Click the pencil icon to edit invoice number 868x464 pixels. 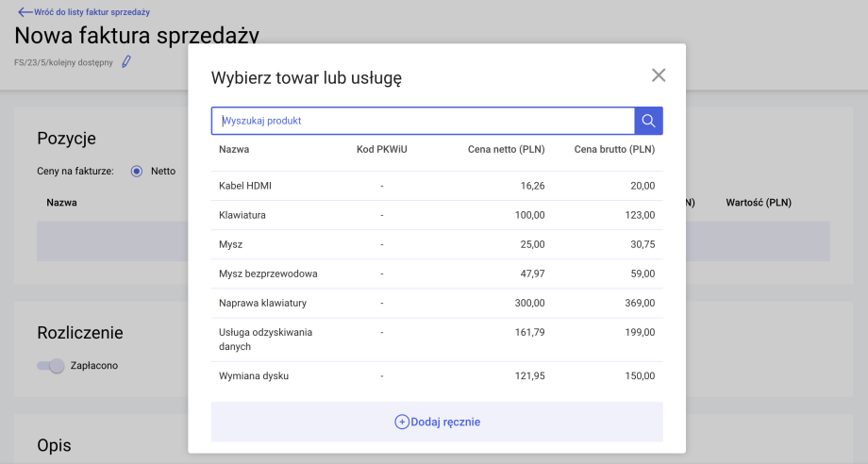coord(126,62)
